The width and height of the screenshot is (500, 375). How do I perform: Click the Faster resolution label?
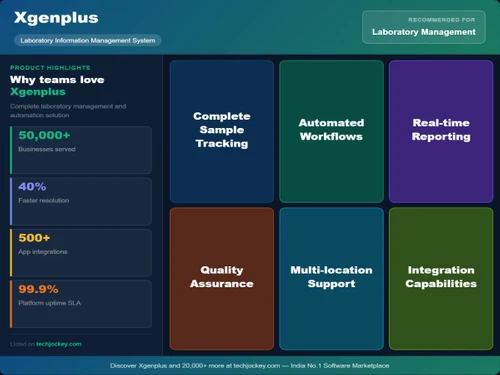pos(44,201)
